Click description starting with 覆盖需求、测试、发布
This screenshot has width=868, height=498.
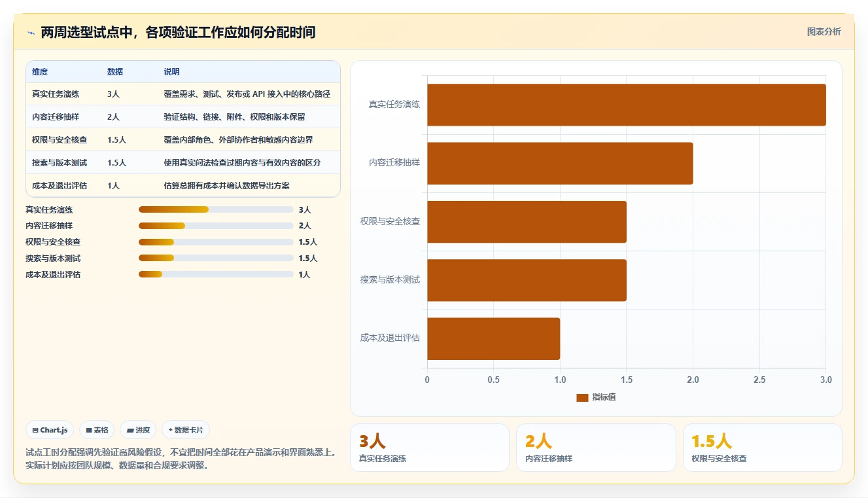247,94
